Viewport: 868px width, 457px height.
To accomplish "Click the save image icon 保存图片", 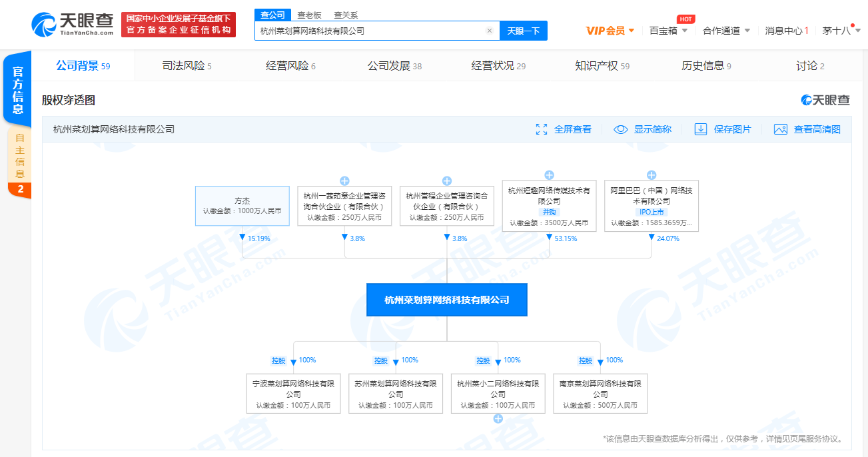I will tap(701, 129).
